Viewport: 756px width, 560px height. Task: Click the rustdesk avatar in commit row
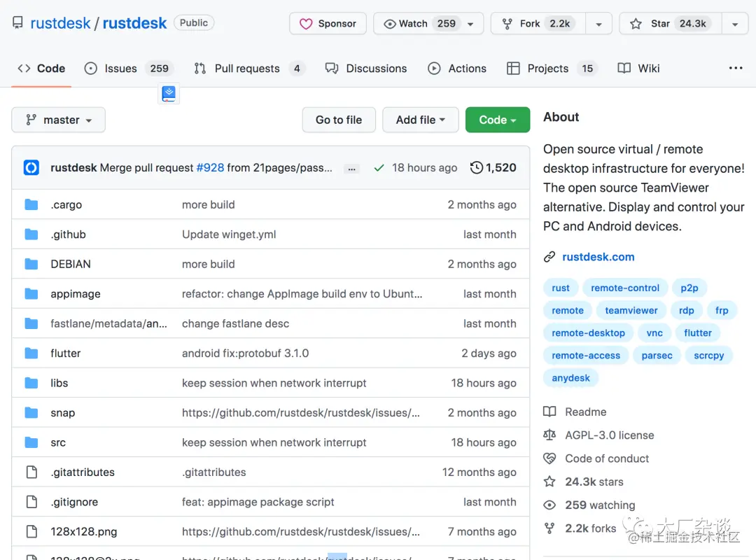31,167
